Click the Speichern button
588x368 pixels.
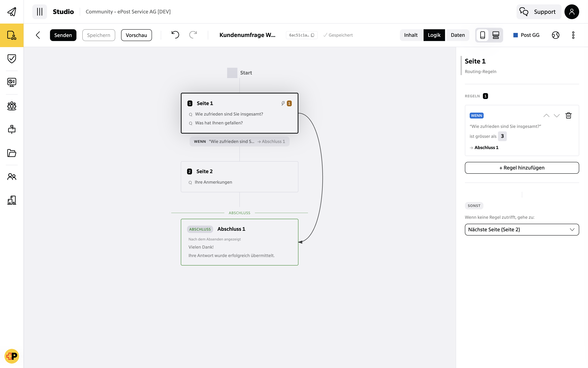[99, 35]
